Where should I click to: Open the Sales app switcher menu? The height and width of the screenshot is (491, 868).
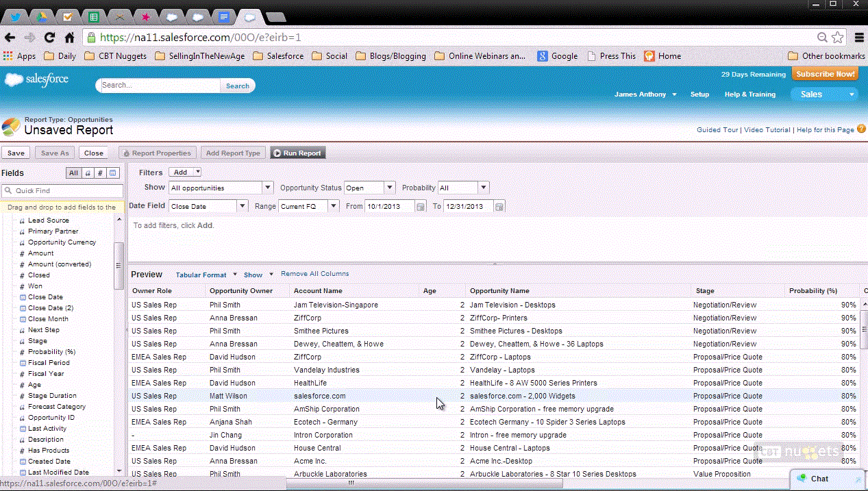824,95
